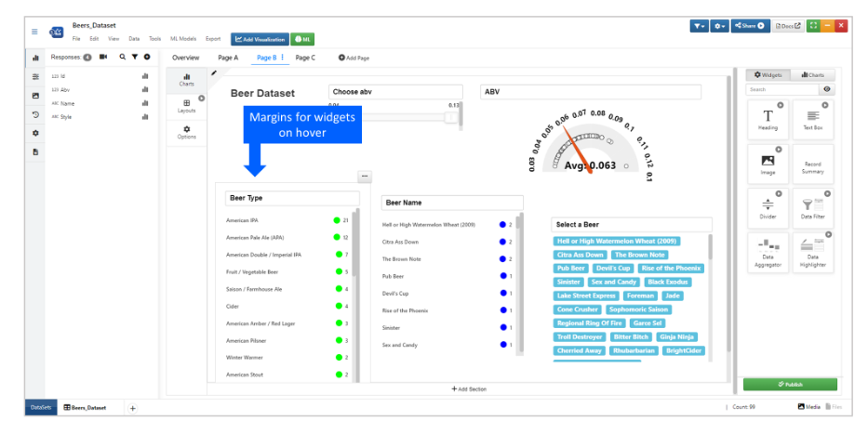868x434 pixels.
Task: Choose the Data Filter widget
Action: coord(812,208)
